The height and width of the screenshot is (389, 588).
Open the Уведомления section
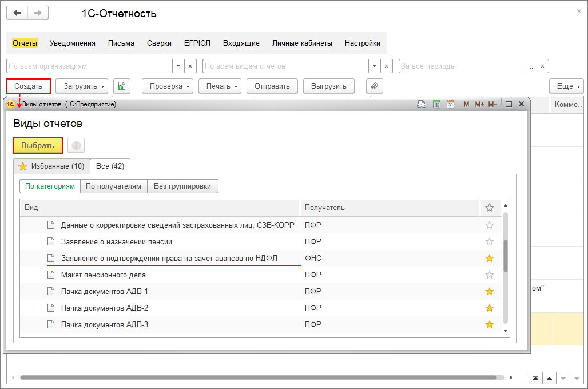tap(72, 43)
